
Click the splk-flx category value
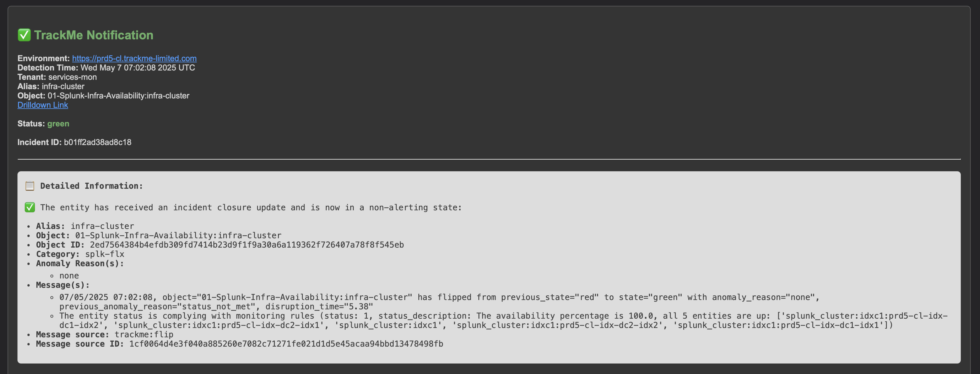tap(105, 254)
